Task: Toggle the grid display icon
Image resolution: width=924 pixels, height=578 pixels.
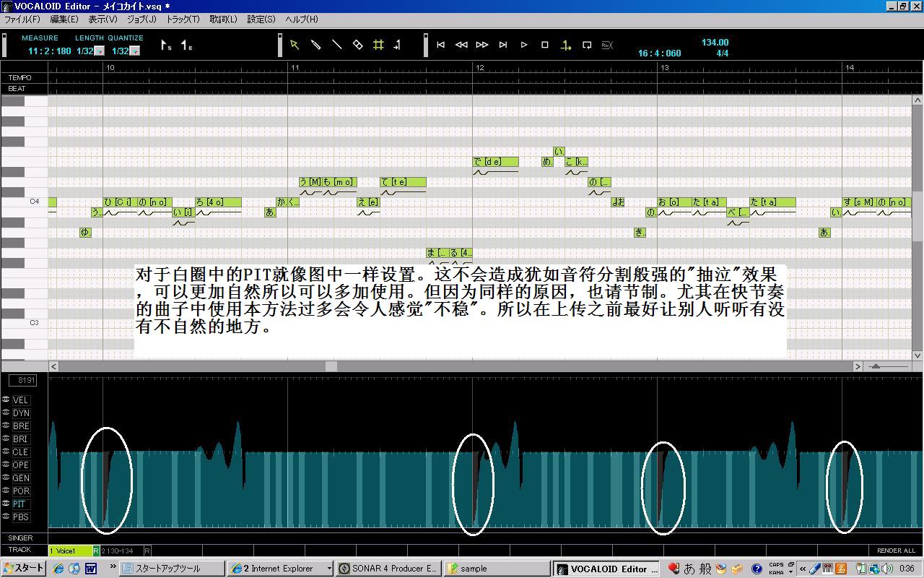Action: click(x=378, y=45)
